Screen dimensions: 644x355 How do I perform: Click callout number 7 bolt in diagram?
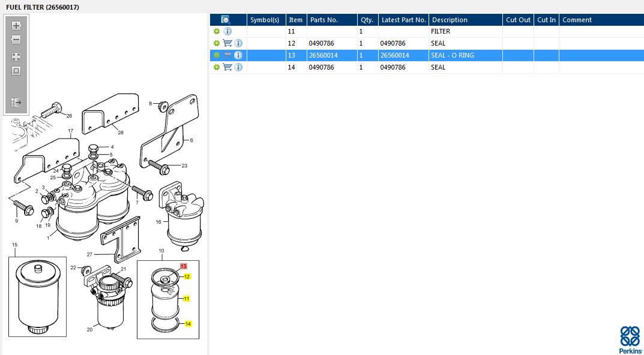coord(137,203)
